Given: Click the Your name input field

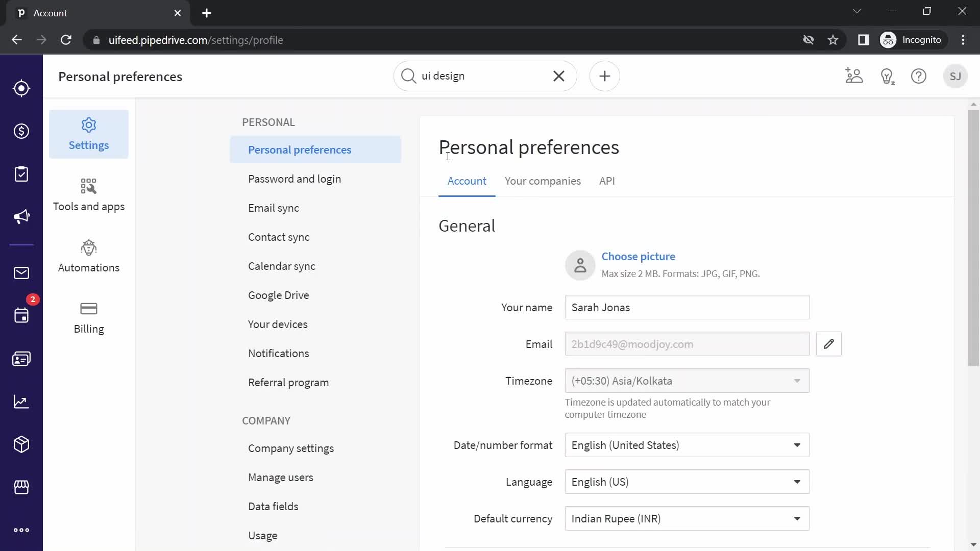Looking at the screenshot, I should click(x=687, y=307).
